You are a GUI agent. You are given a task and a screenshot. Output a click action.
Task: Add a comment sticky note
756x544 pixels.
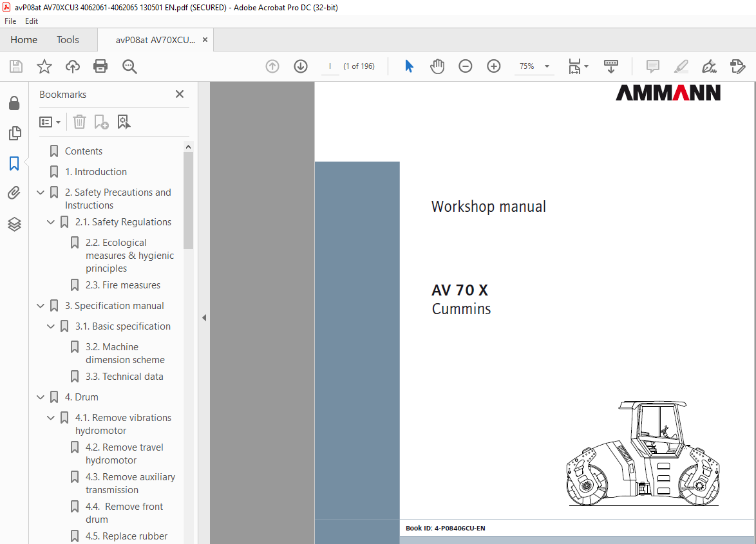(x=653, y=66)
